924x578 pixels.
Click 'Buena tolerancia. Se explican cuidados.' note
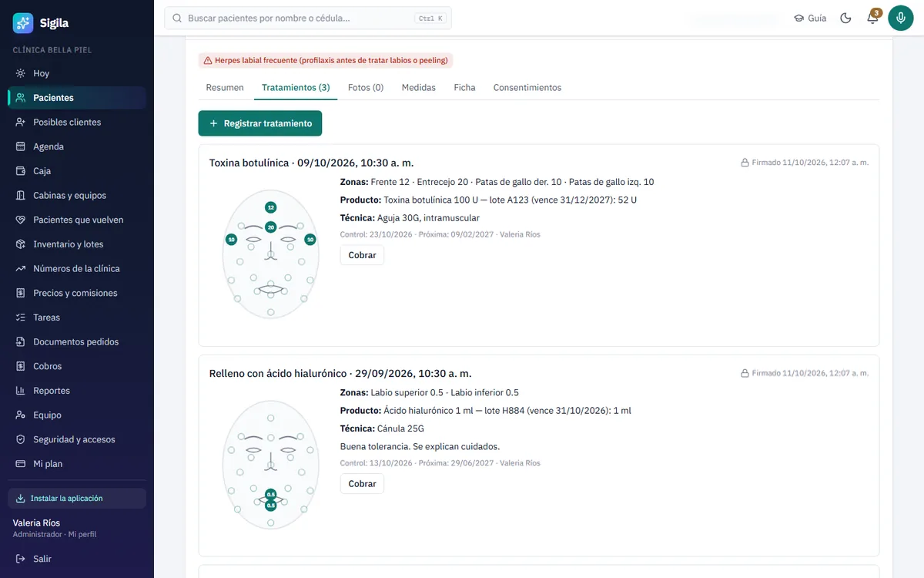coord(420,446)
